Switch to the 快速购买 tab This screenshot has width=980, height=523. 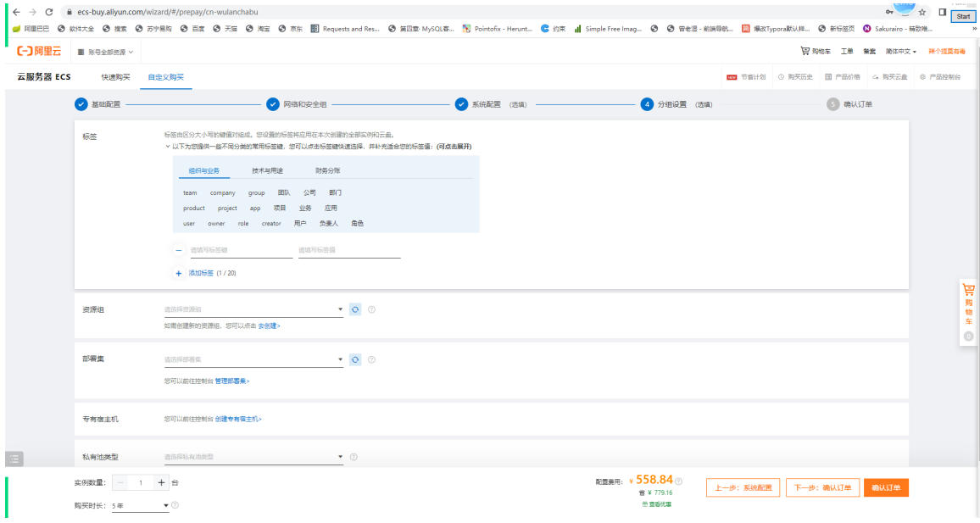click(x=115, y=77)
